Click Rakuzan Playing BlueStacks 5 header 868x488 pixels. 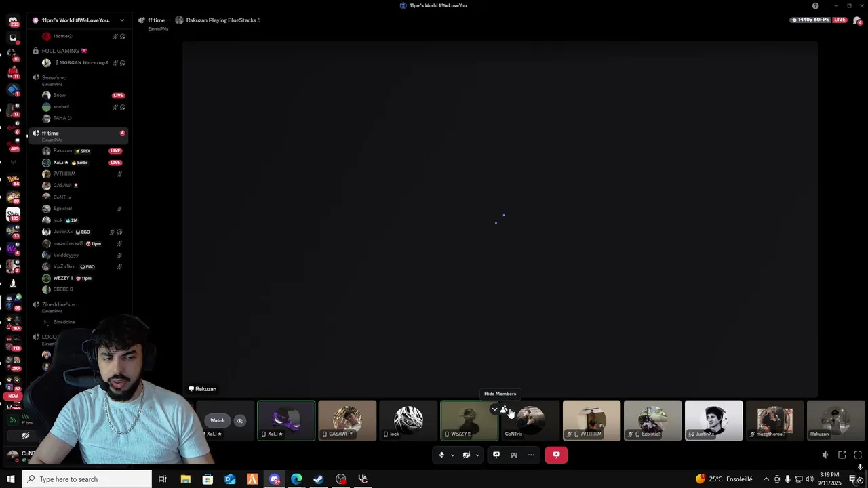click(x=218, y=20)
